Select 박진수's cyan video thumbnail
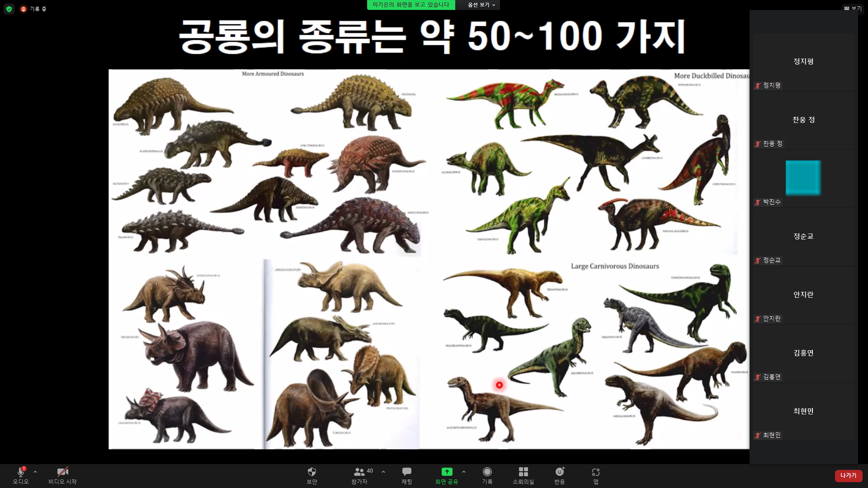The height and width of the screenshot is (488, 868). (803, 178)
